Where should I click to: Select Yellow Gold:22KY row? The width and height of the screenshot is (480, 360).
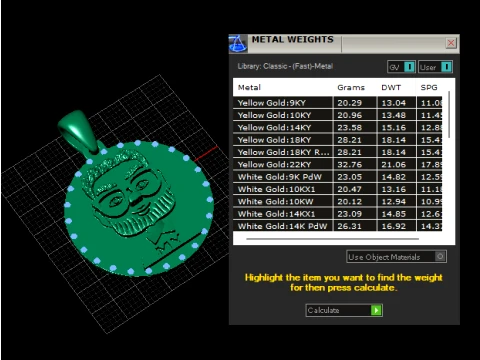(337, 164)
